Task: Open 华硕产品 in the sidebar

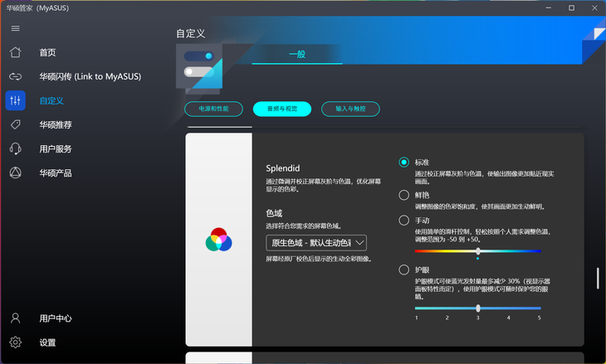Action: 56,173
